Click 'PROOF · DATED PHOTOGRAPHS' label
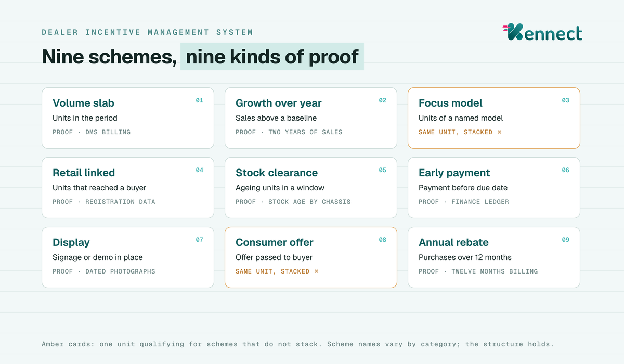Viewport: 624px width, 364px height. [104, 271]
